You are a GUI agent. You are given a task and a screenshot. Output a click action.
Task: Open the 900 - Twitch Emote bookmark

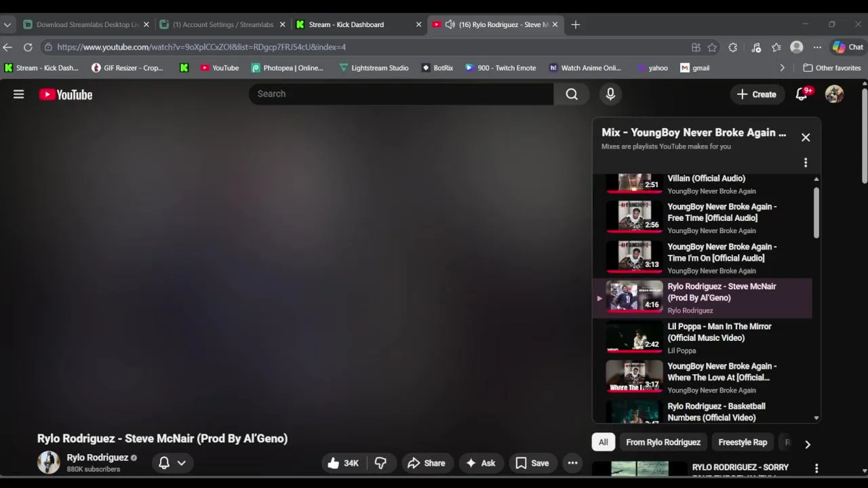tap(500, 68)
